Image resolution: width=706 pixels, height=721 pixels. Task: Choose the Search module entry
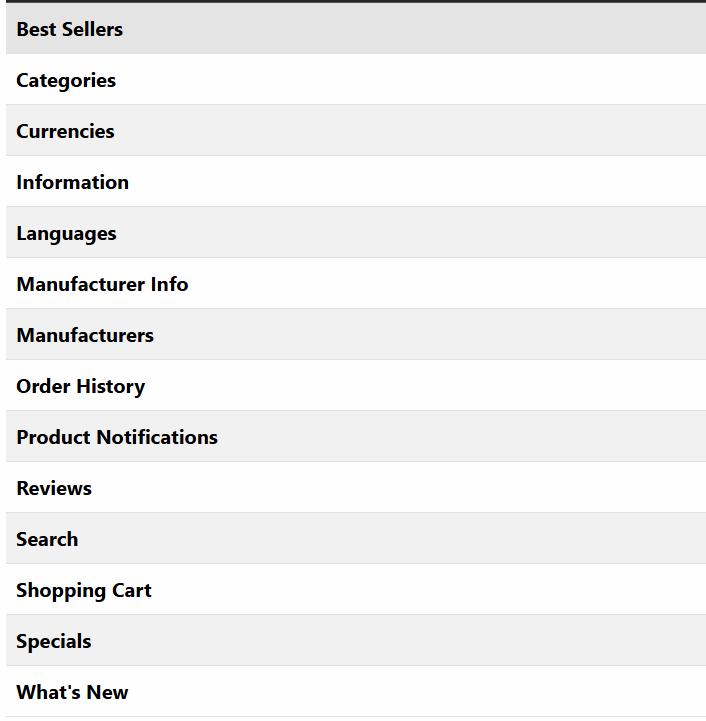tap(356, 539)
